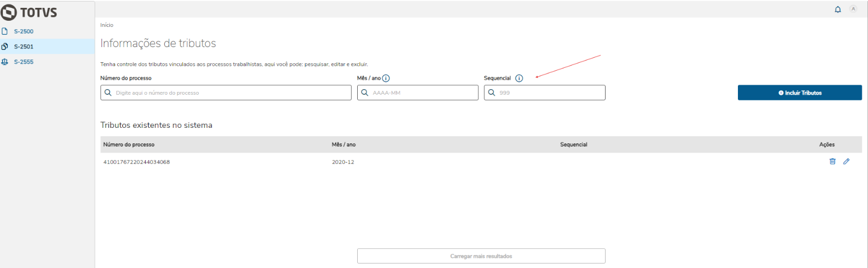Click the S-2555 scales icon

coord(4,62)
